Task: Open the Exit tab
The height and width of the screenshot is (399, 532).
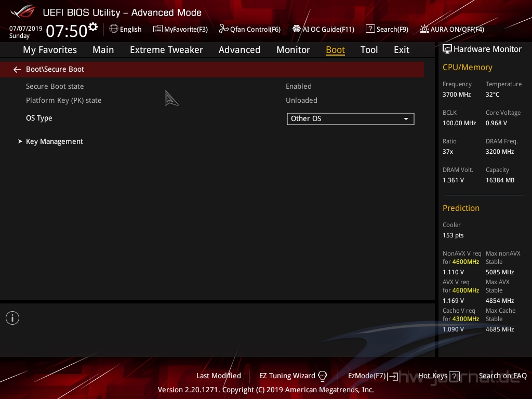Action: (402, 50)
